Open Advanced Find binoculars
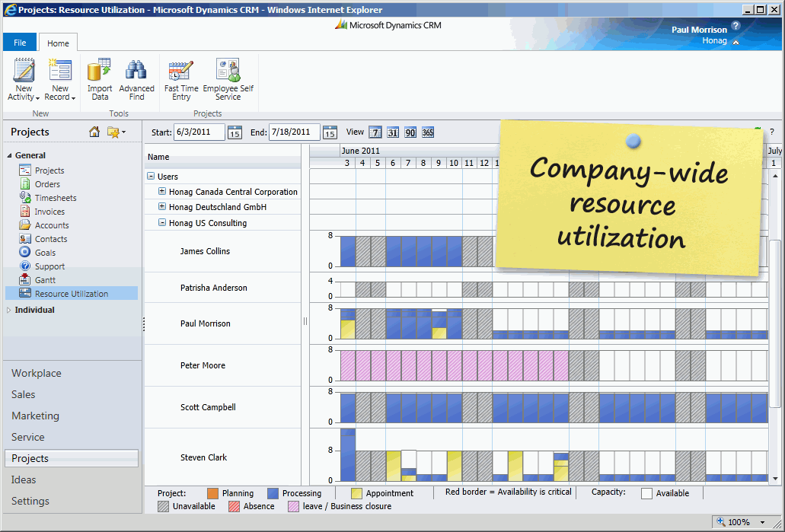 (x=136, y=79)
